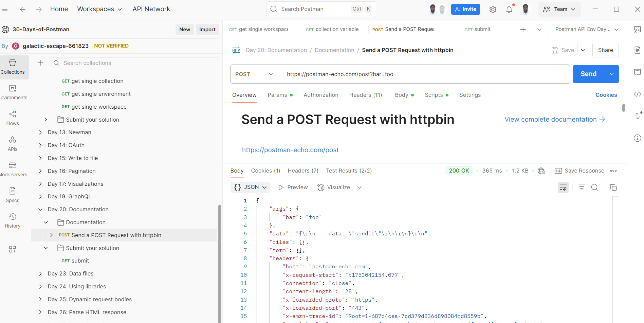
Task: Open Mock servers sidebar panel
Action: tap(13, 169)
